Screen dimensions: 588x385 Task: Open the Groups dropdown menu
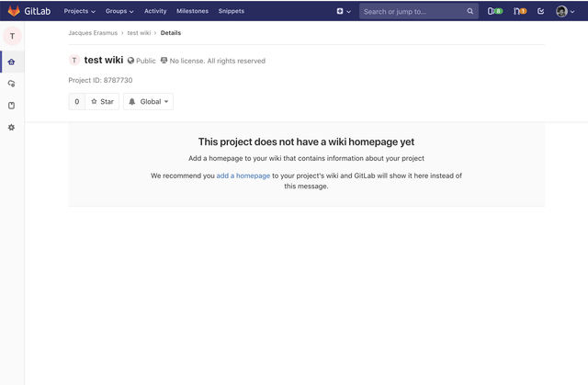[x=119, y=11]
